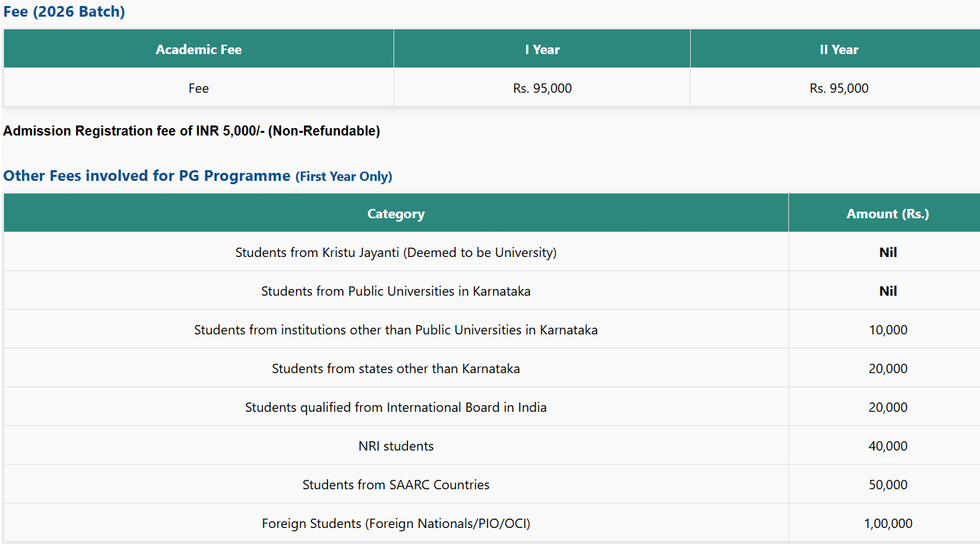Click the '10,000' amount cell
This screenshot has width=980, height=544.
point(888,330)
